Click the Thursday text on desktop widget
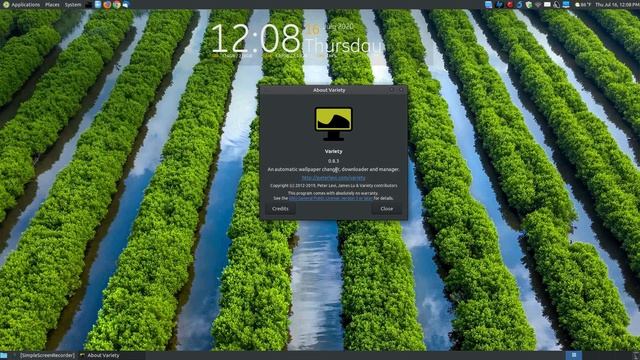Viewport: 640px width, 360px height. click(344, 46)
